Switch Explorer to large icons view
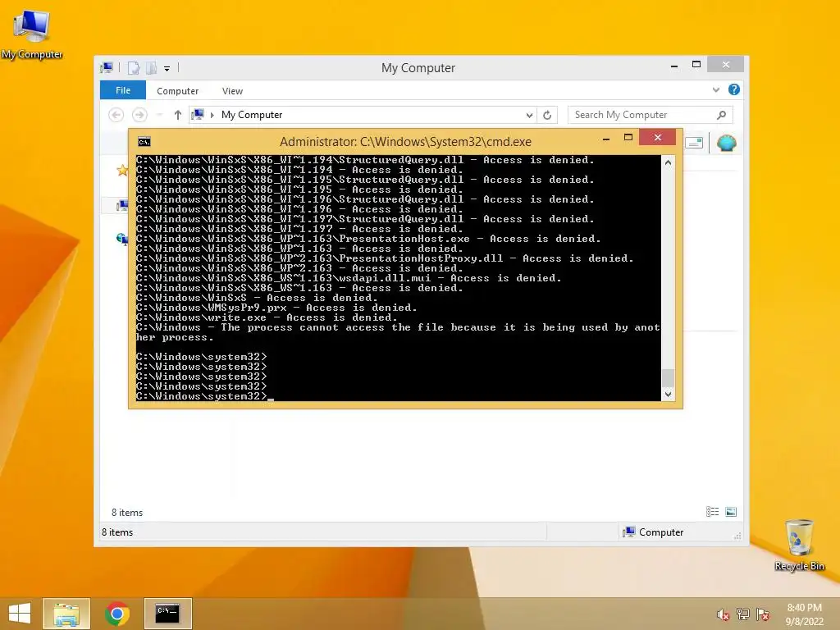This screenshot has width=840, height=630. [731, 512]
